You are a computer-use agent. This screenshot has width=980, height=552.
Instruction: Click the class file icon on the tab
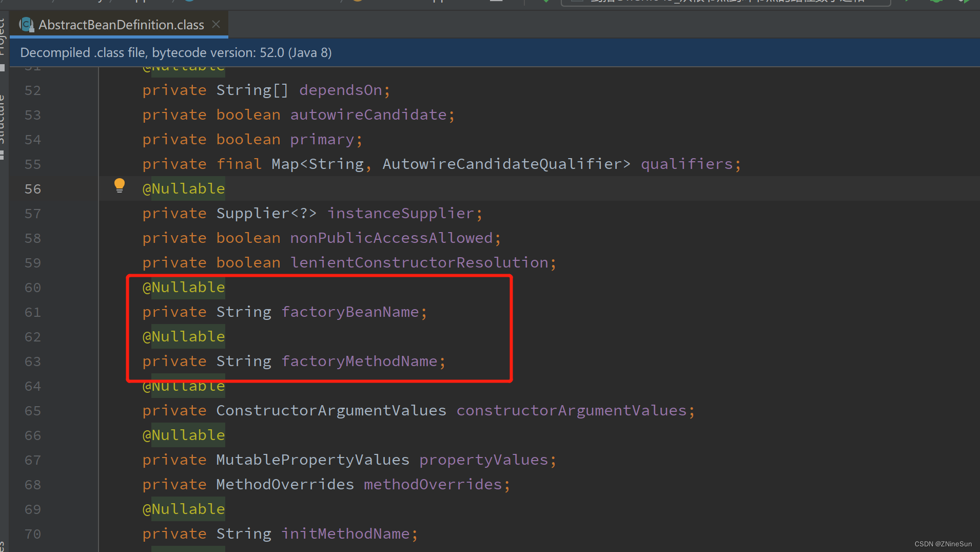point(26,25)
